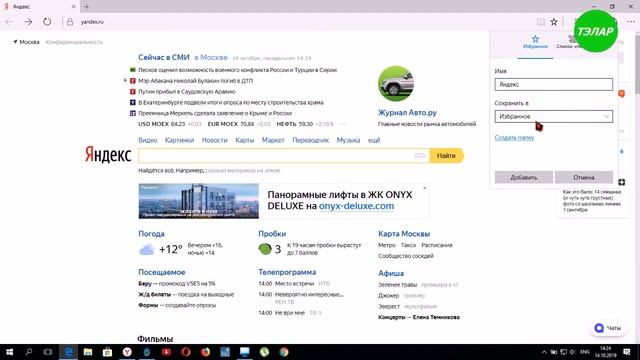The image size is (640, 360).
Task: Open a new tab with the plus button
Action: tap(87, 7)
